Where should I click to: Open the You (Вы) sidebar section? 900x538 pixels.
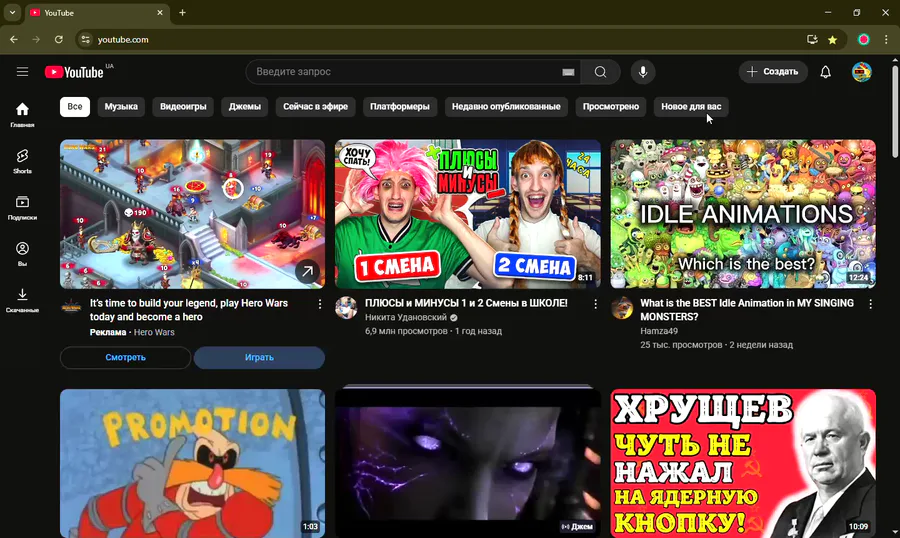click(x=22, y=254)
